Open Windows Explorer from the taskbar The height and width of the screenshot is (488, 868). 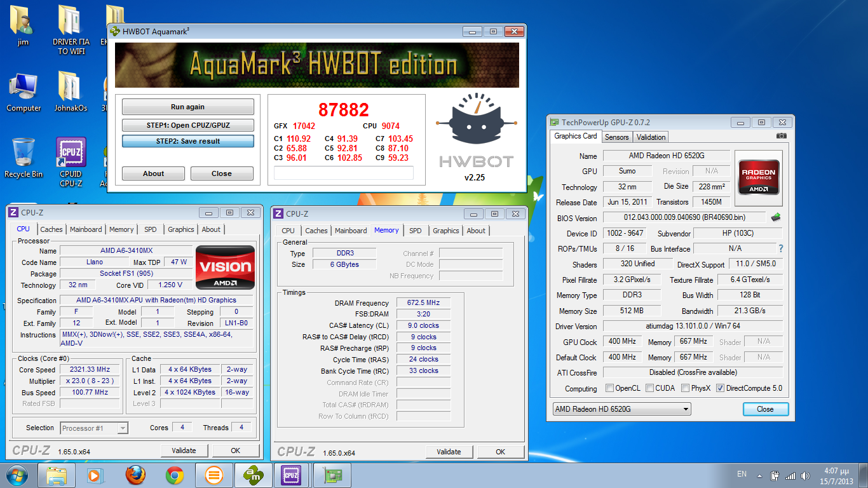57,475
